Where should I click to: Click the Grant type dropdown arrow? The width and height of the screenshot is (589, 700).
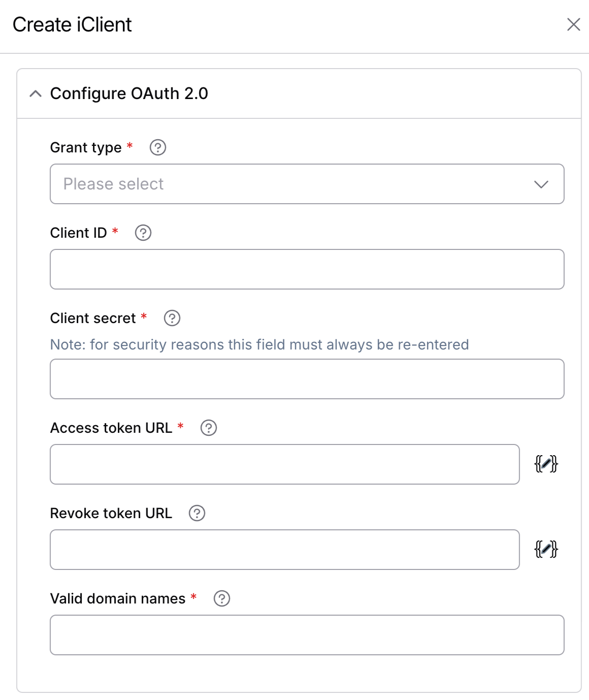click(541, 184)
